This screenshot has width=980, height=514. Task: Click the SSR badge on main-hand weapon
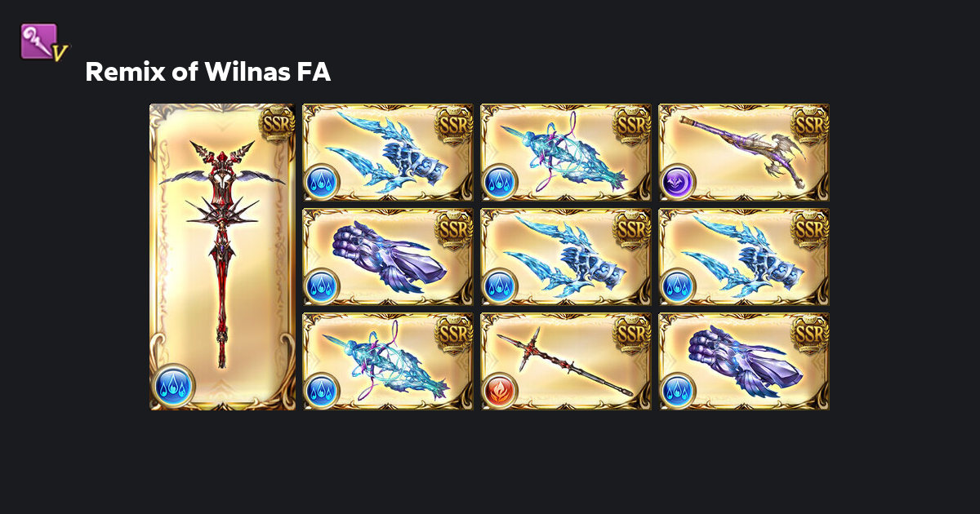(276, 123)
